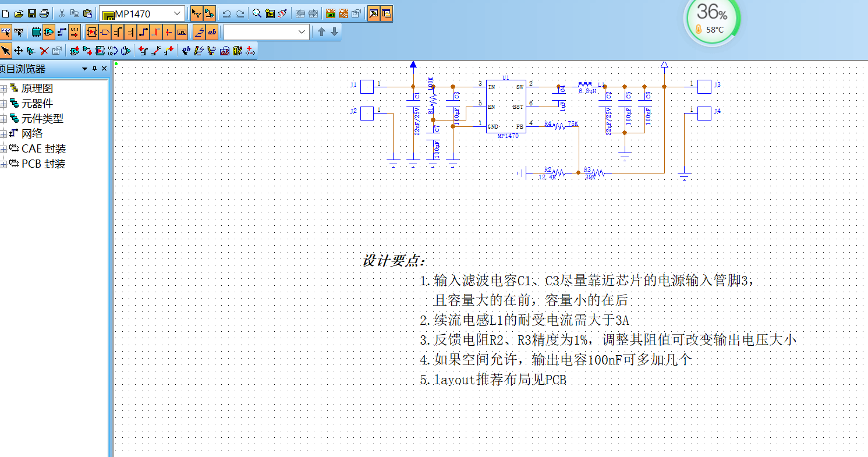Image resolution: width=868 pixels, height=457 pixels.
Task: Paste from the clipboard
Action: pyautogui.click(x=87, y=13)
